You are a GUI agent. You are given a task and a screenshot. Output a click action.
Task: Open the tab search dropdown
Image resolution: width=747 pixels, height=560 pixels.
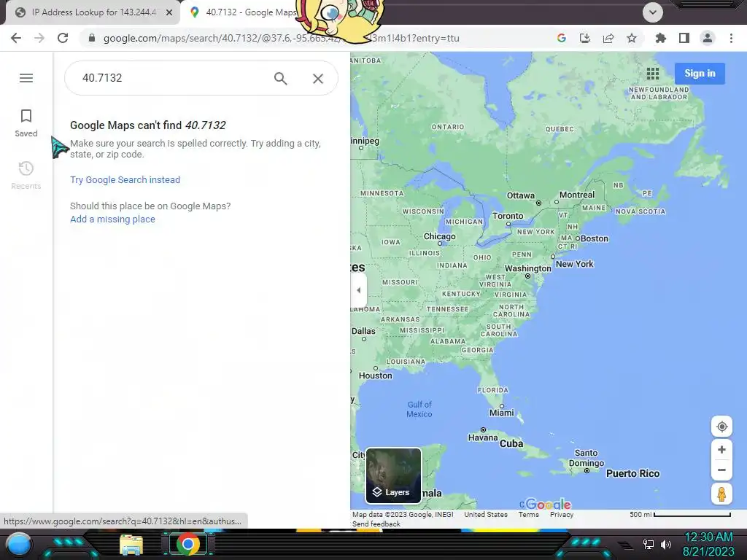pyautogui.click(x=653, y=12)
